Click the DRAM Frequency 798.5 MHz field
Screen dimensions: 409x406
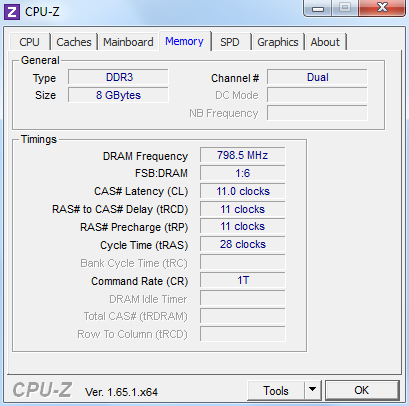(x=243, y=155)
